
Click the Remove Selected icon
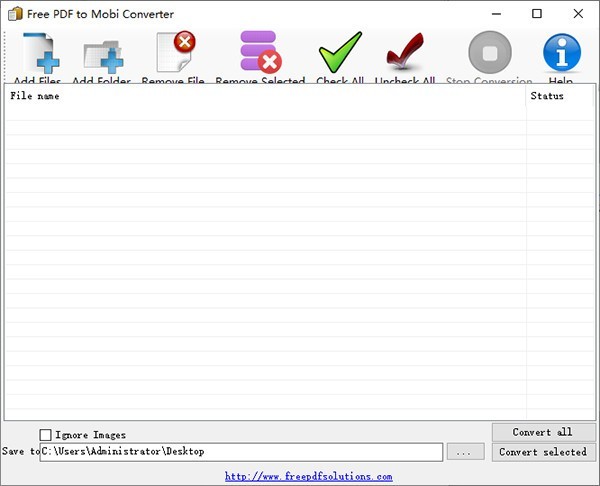261,52
